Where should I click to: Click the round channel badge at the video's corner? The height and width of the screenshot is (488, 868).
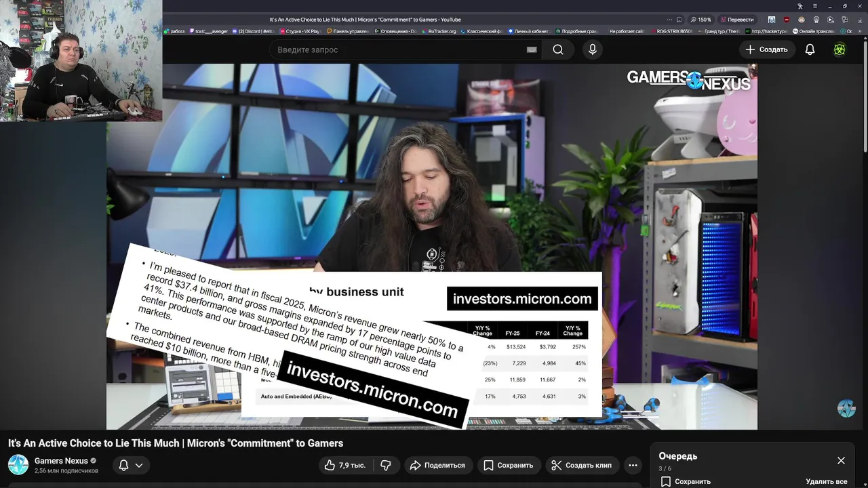[x=846, y=408]
